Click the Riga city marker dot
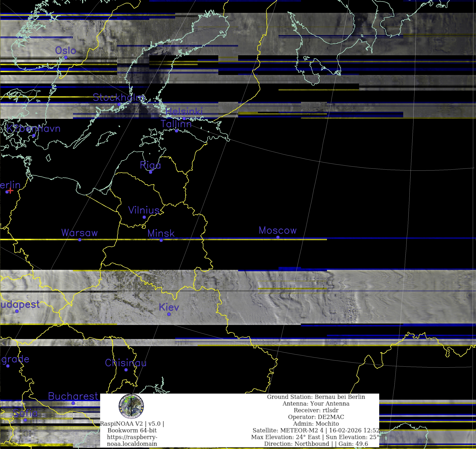 tap(150, 172)
